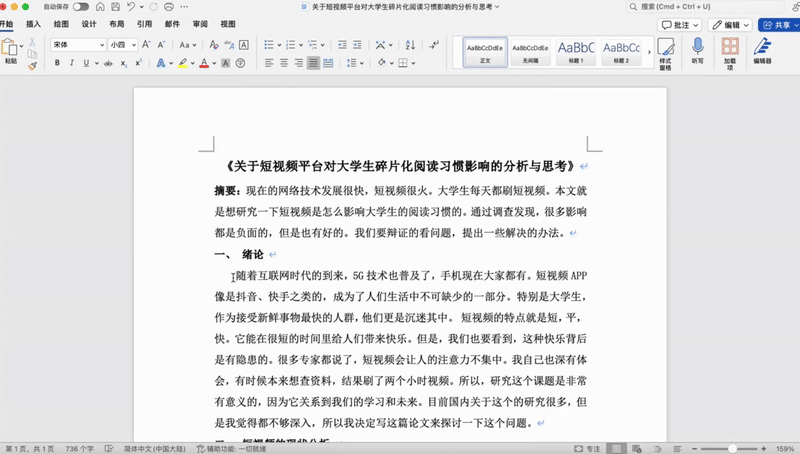Open the References tab
Viewport: 800px width, 454px height.
pos(144,24)
